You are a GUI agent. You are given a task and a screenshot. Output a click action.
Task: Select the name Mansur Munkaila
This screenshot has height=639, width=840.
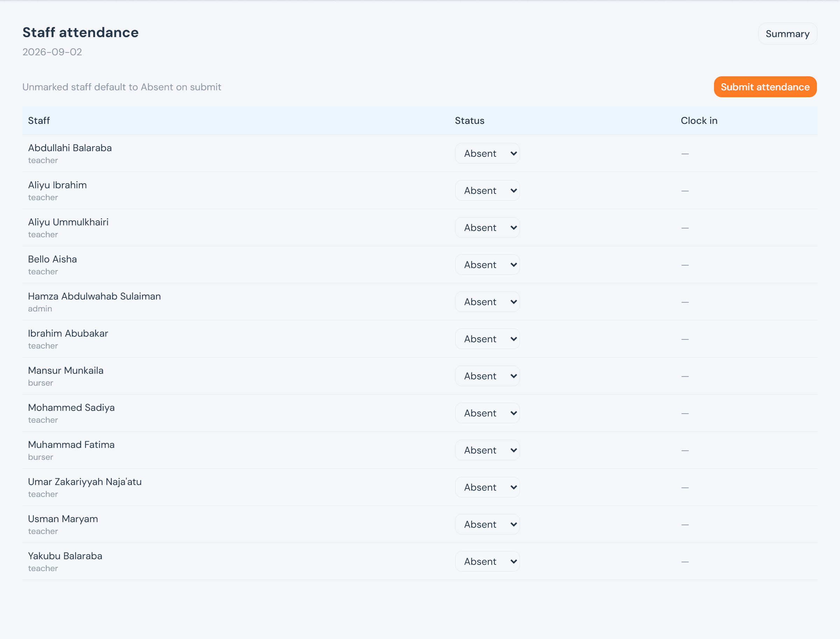click(x=66, y=371)
